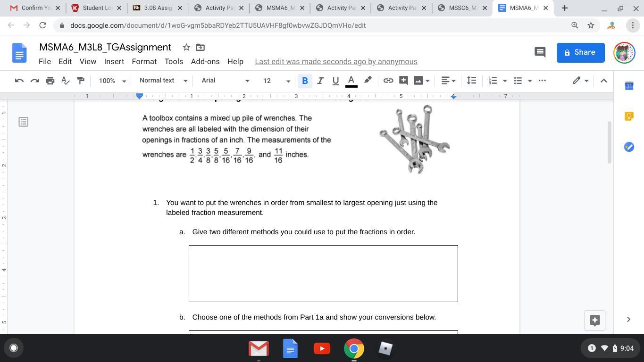The image size is (644, 362).
Task: Click the Explore button
Action: pos(594,320)
